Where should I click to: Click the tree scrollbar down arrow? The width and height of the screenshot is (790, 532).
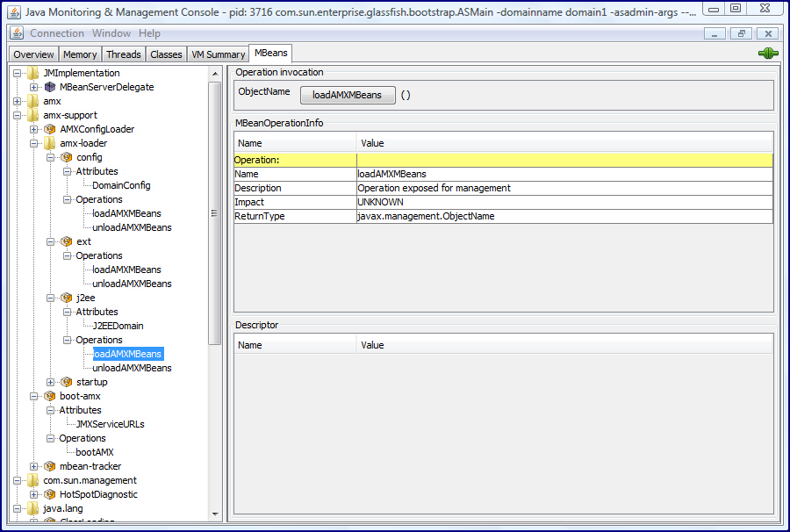[x=215, y=514]
